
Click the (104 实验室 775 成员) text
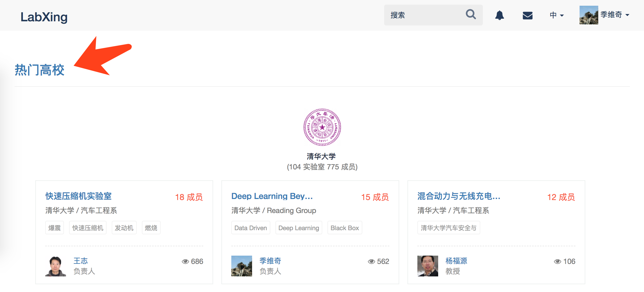point(322,167)
